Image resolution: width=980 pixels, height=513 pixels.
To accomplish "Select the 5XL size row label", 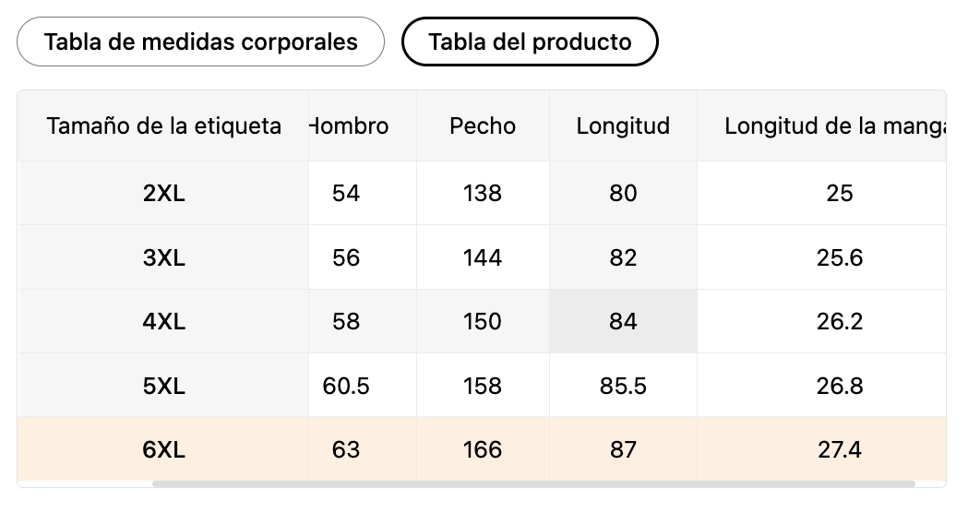I will (x=163, y=386).
